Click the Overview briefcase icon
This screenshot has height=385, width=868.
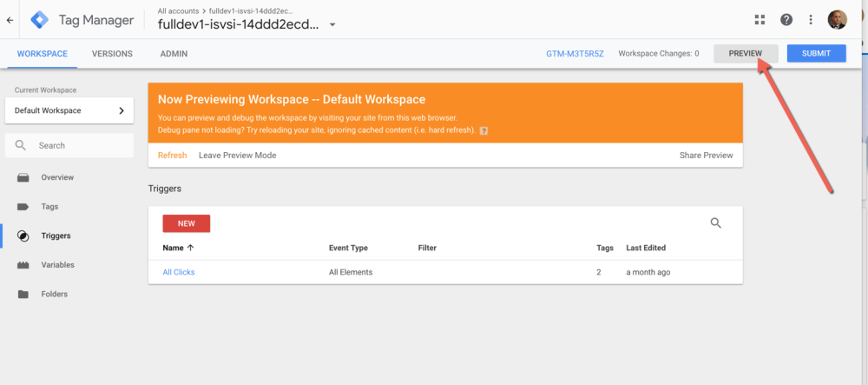[x=23, y=178]
